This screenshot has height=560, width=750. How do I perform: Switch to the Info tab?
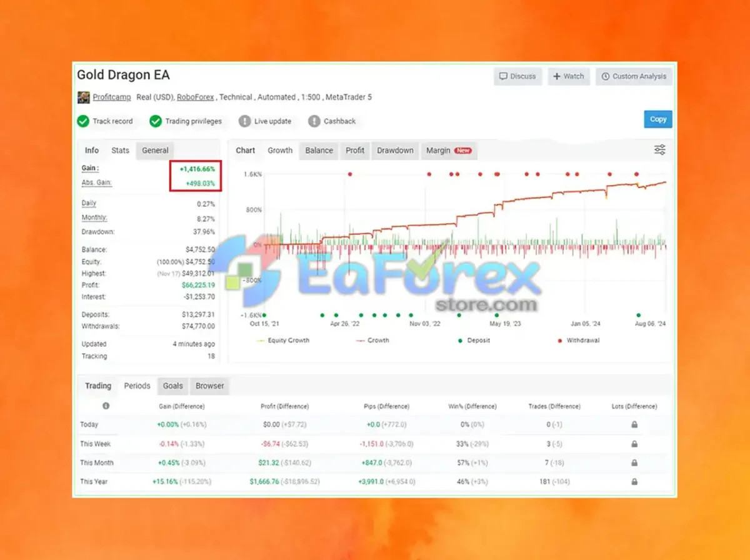pyautogui.click(x=92, y=150)
